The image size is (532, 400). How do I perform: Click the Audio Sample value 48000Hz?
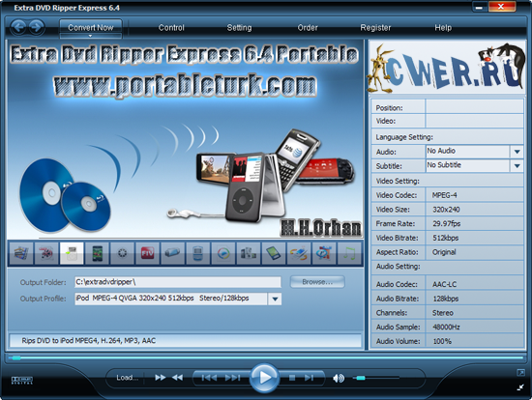click(446, 328)
